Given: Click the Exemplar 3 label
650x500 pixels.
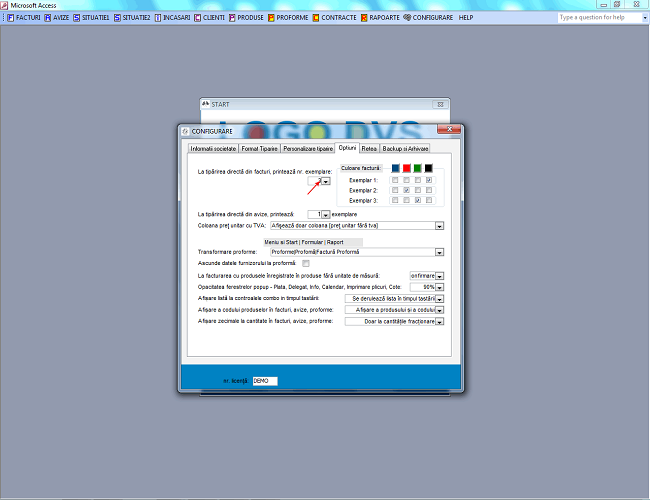Looking at the screenshot, I should [x=363, y=201].
